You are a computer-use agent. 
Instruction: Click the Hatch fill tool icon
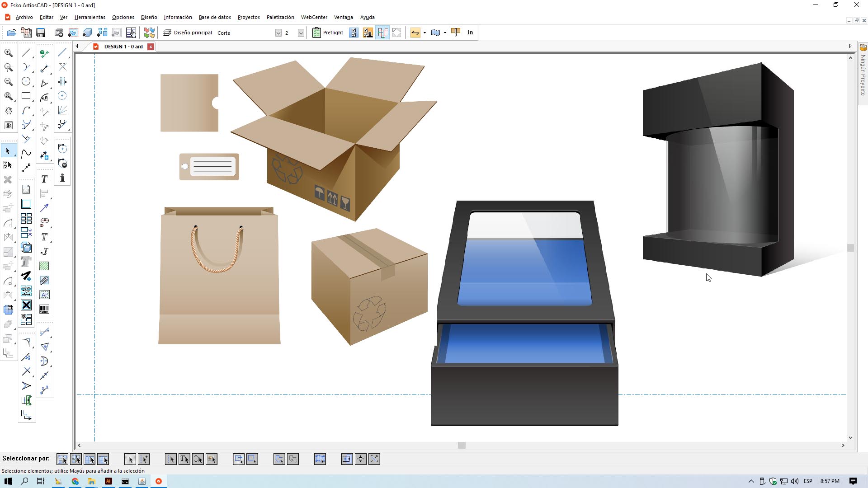44,266
